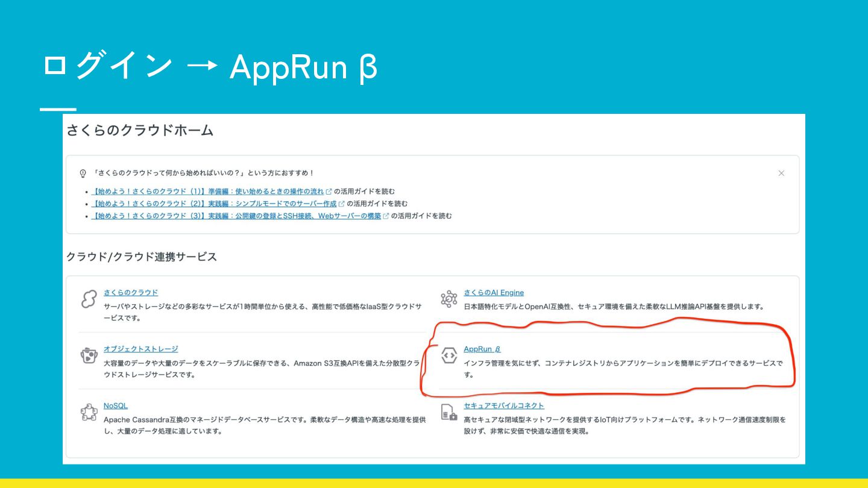Click the オブジェクトストレージ Amazon S3 description
868x488 pixels.
point(262,369)
